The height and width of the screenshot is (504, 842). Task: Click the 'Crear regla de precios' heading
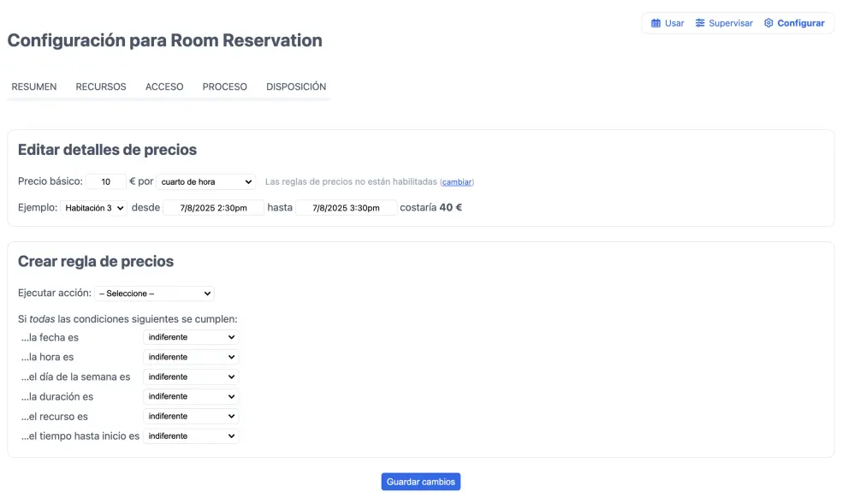[96, 261]
